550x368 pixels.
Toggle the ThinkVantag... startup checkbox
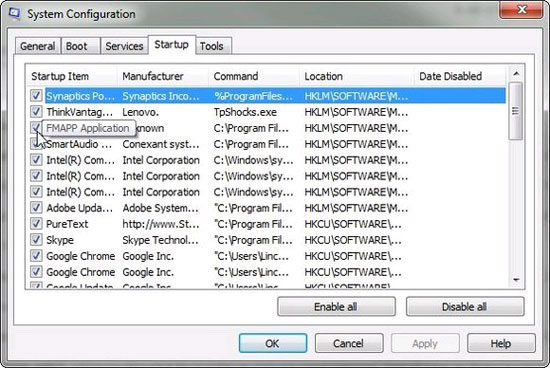[x=36, y=112]
